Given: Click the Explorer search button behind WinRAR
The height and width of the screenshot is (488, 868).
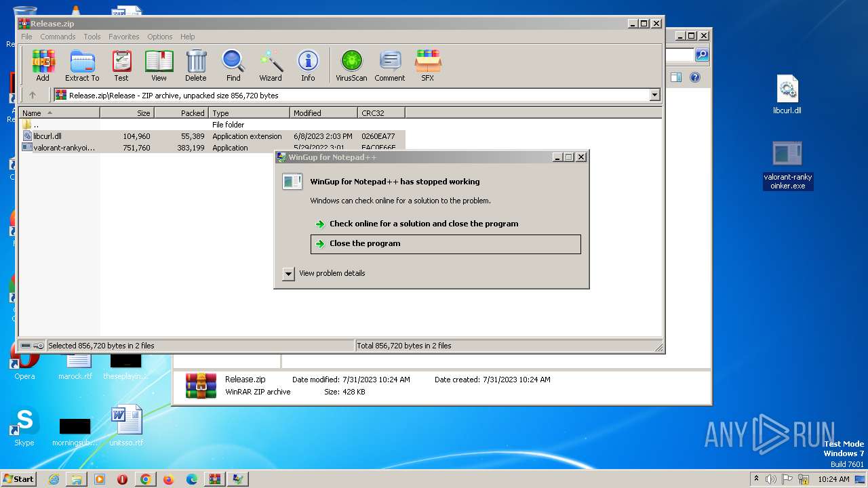Looking at the screenshot, I should click(x=702, y=55).
